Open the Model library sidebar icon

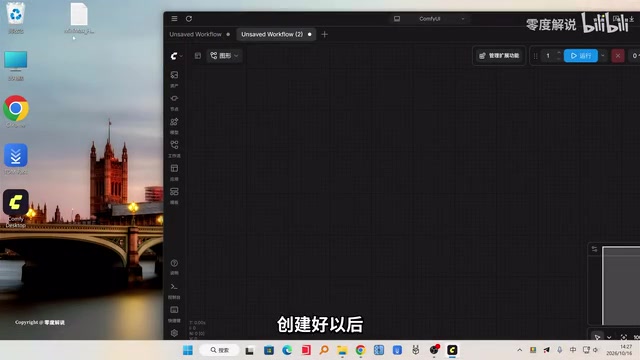(174, 125)
